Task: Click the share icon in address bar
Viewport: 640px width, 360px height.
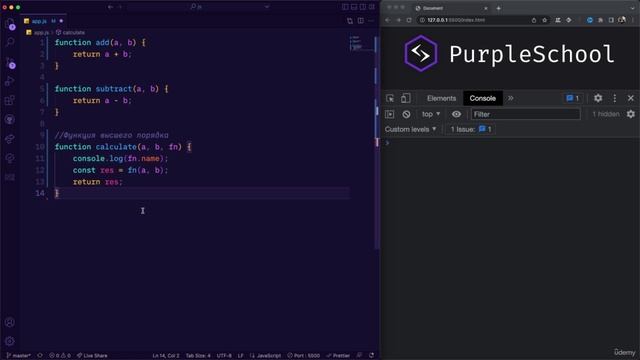Action: point(533,20)
